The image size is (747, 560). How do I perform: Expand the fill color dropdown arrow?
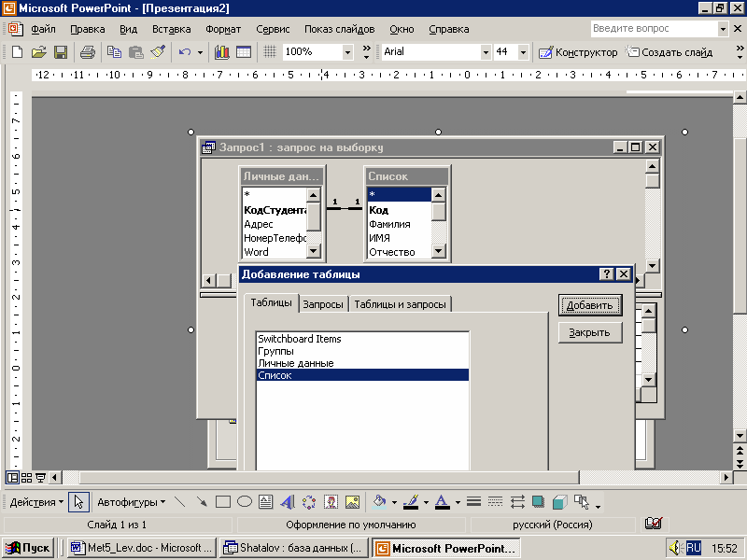pos(394,502)
